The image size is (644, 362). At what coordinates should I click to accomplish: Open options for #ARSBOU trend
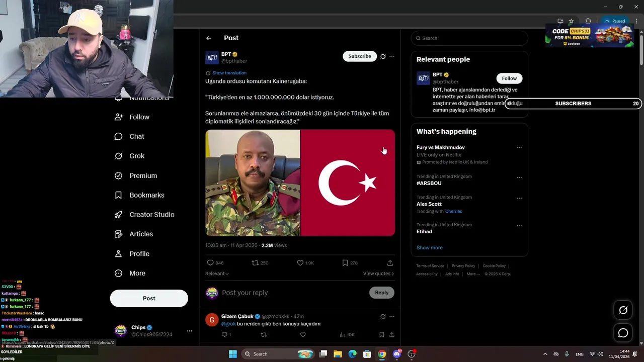pyautogui.click(x=519, y=177)
